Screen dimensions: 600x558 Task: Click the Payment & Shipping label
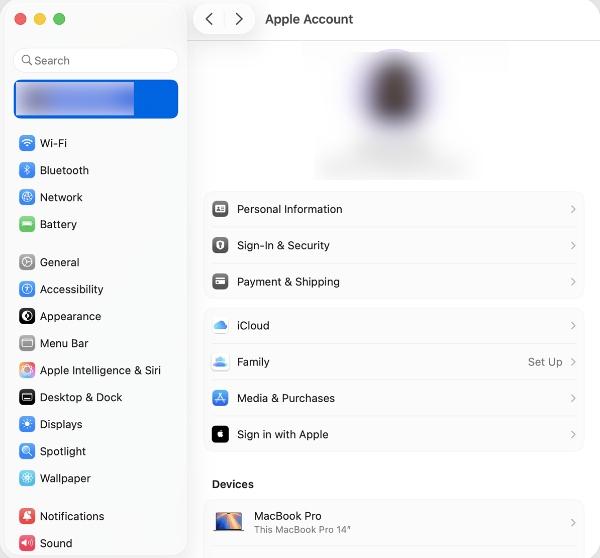click(288, 282)
